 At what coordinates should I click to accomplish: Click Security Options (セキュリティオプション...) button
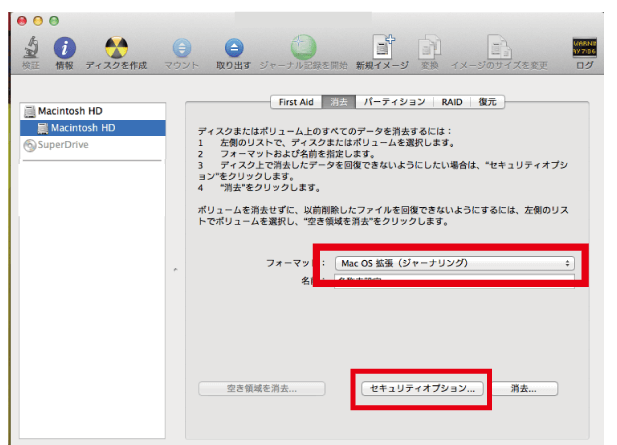point(422,389)
